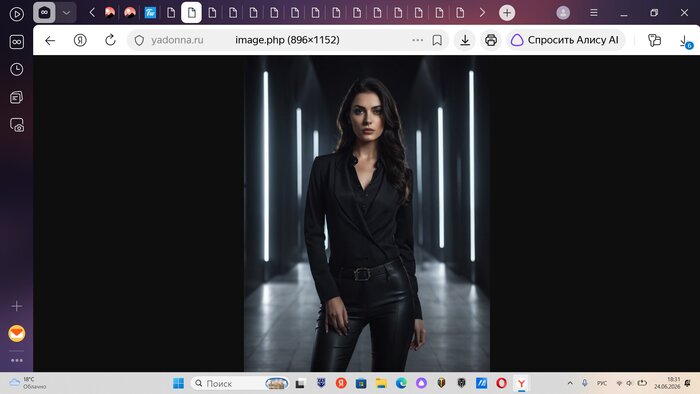Open the mail icon in the sidebar

(17, 333)
